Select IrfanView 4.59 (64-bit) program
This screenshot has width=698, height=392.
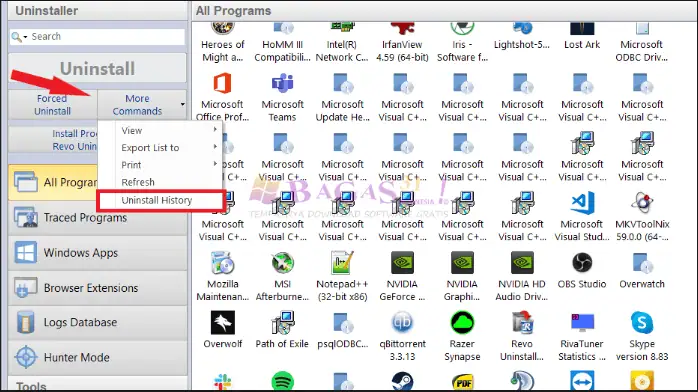(402, 42)
